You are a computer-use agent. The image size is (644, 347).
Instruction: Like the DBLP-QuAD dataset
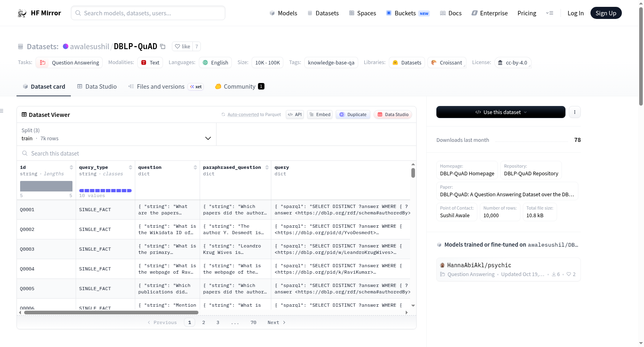tap(182, 46)
